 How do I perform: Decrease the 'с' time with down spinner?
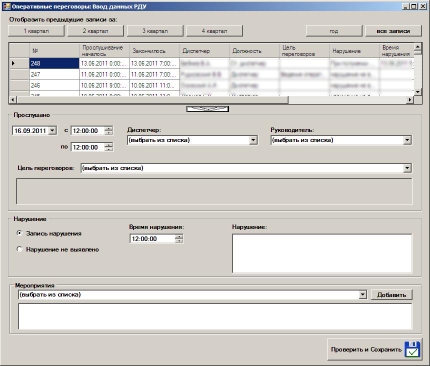[x=109, y=133]
